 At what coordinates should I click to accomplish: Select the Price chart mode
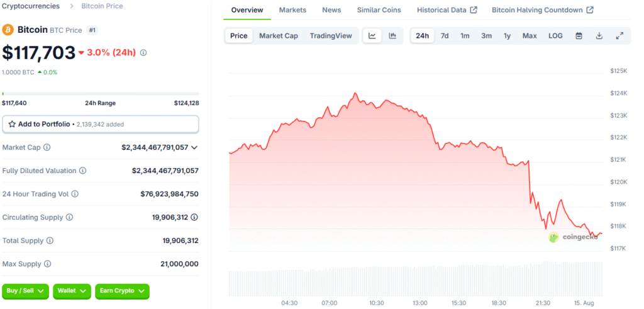pos(238,36)
